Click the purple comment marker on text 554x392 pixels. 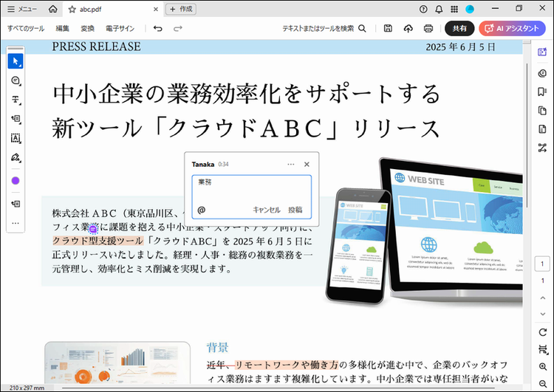coord(93,229)
